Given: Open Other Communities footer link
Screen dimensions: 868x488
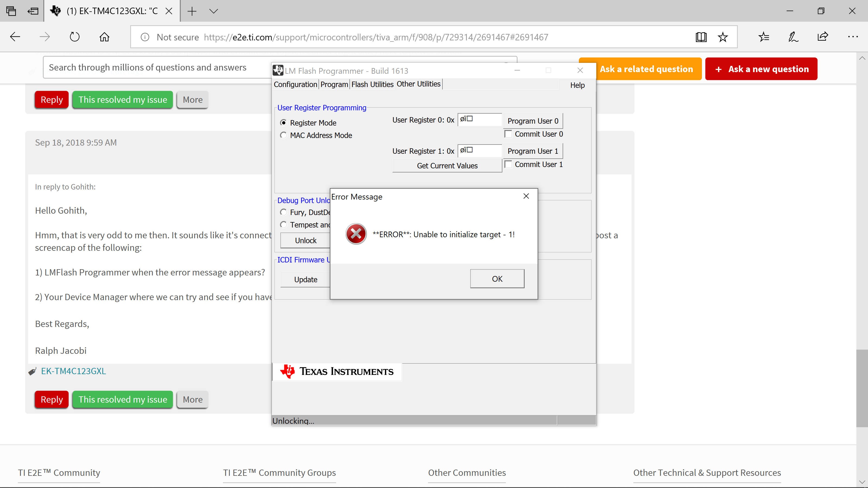Looking at the screenshot, I should pyautogui.click(x=467, y=473).
